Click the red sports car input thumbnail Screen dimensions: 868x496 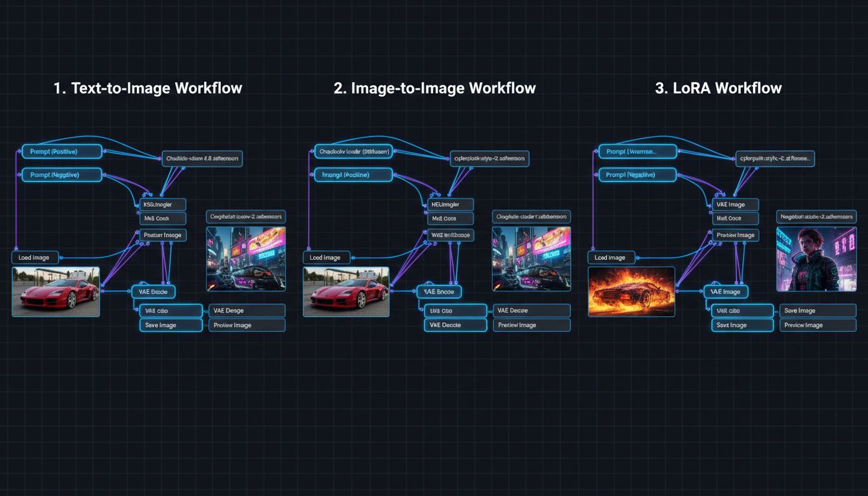(56, 291)
